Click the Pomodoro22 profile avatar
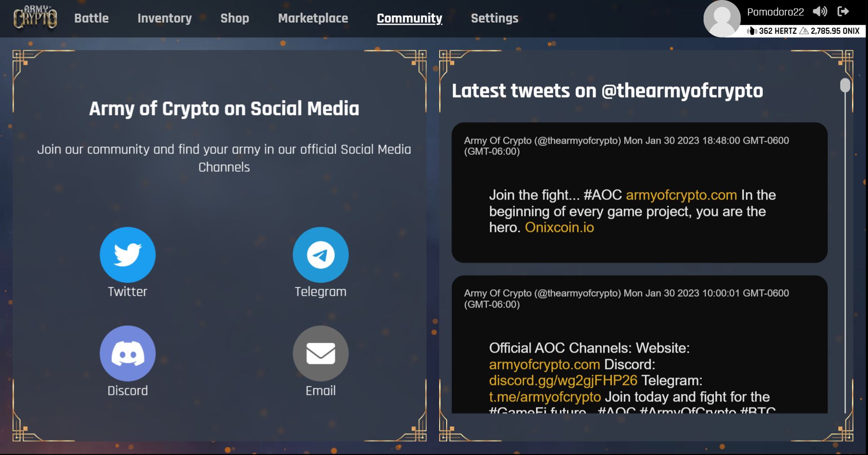 point(722,19)
